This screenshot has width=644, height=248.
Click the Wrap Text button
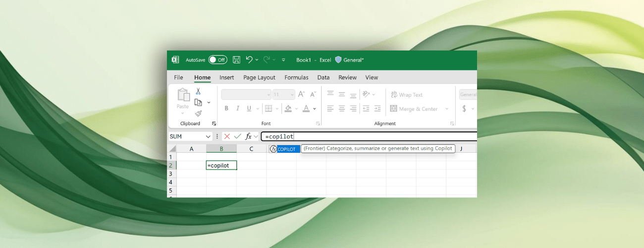[x=406, y=95]
